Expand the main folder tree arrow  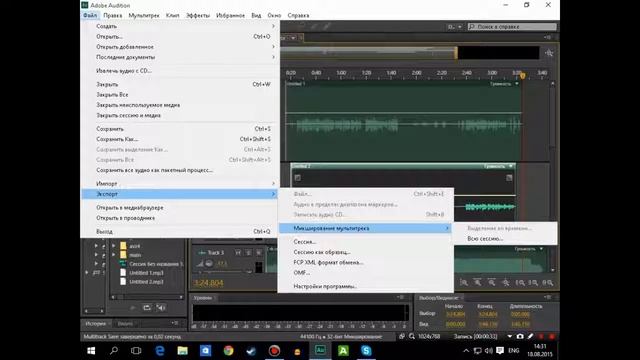114,255
